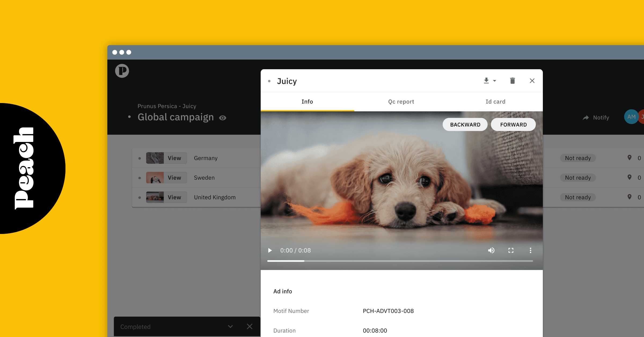Click the location pin on the Germany row
Viewport: 644px width, 337px height.
[630, 158]
